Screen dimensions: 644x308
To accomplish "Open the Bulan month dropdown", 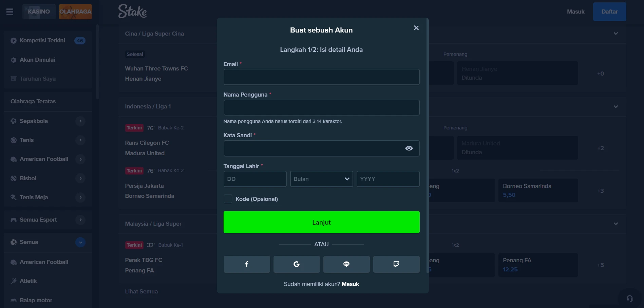I will pyautogui.click(x=321, y=179).
